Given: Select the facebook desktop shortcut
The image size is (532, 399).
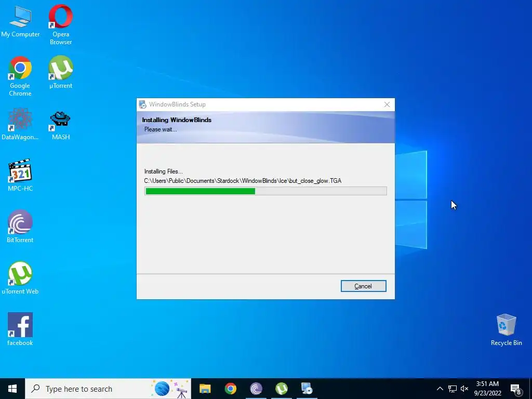Looking at the screenshot, I should coord(20,329).
